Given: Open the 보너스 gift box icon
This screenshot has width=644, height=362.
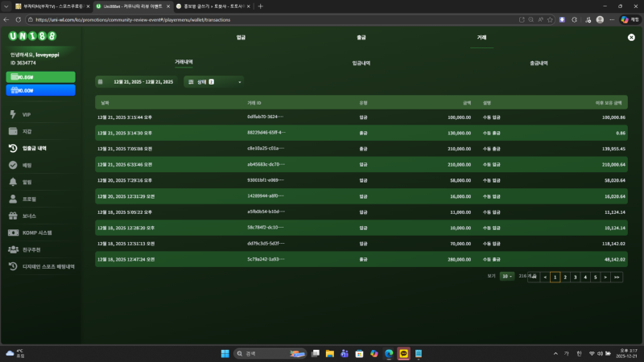Looking at the screenshot, I should (13, 216).
